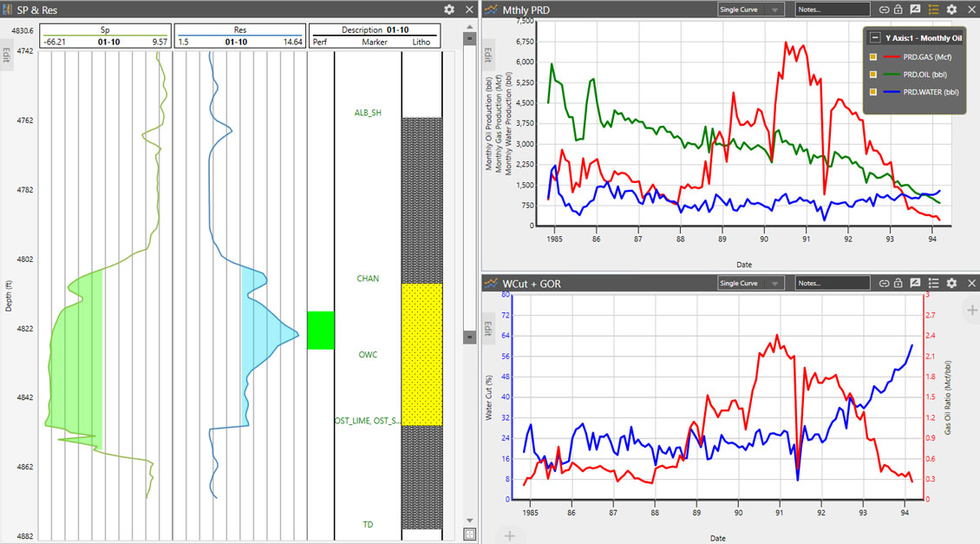Open the legend list icon on Mthly PRD

tap(932, 10)
